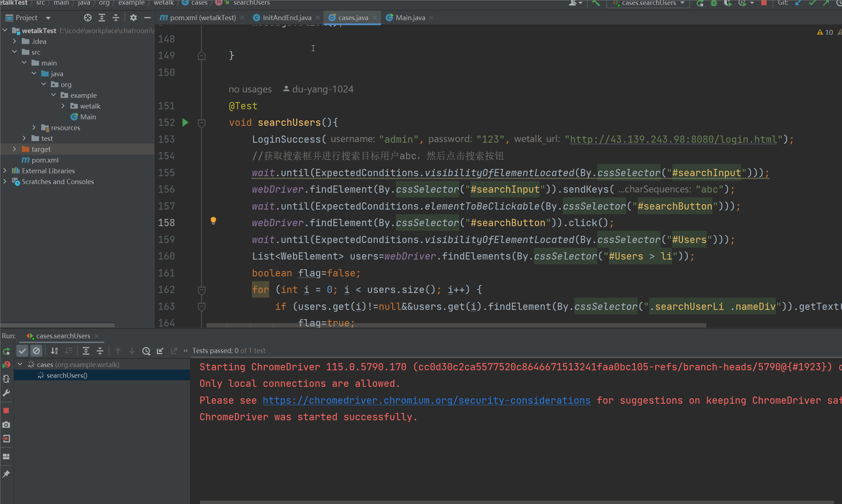Click the green hammer Build icon
Screen dimensions: 842x504
point(596,3)
